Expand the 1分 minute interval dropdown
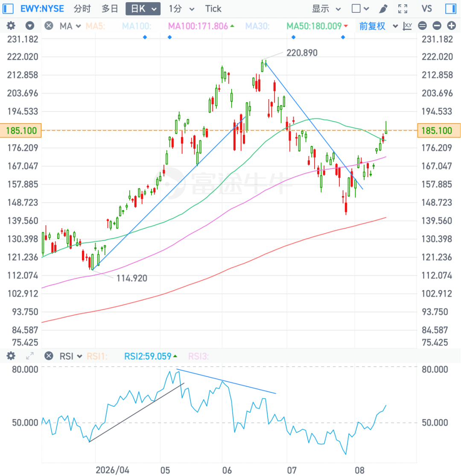This screenshot has height=476, width=461. [x=192, y=9]
